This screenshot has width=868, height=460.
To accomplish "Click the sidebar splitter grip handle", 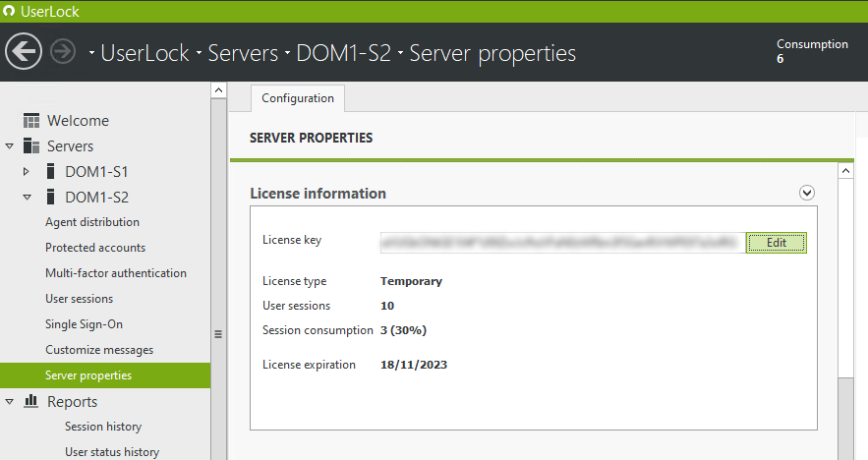I will point(218,334).
